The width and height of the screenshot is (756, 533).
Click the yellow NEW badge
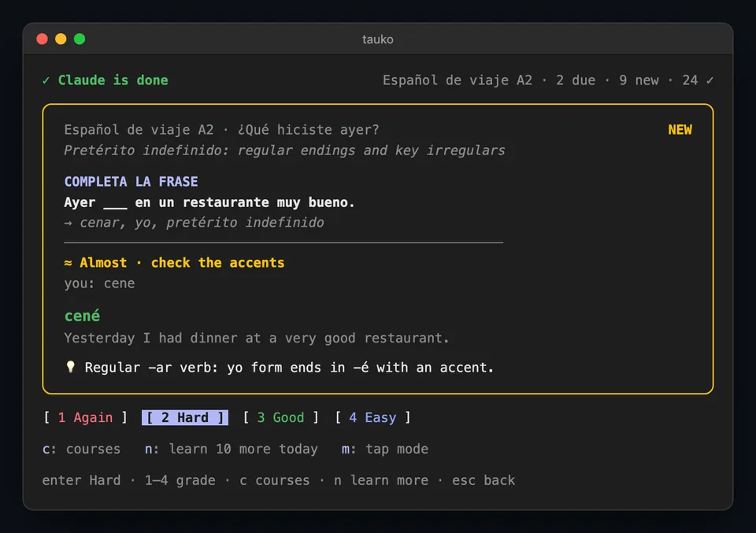click(x=680, y=130)
